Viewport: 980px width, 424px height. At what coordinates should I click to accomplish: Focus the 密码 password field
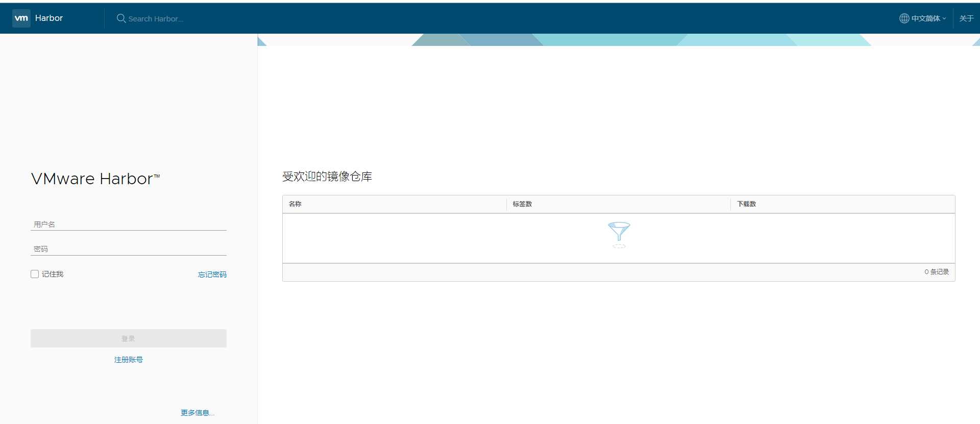click(x=129, y=249)
